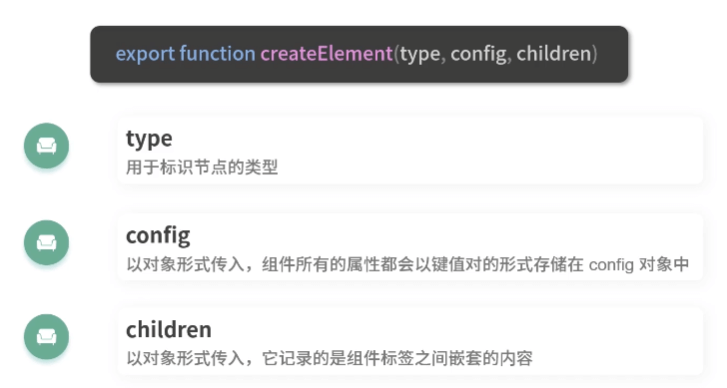Select the children heading text

click(169, 330)
